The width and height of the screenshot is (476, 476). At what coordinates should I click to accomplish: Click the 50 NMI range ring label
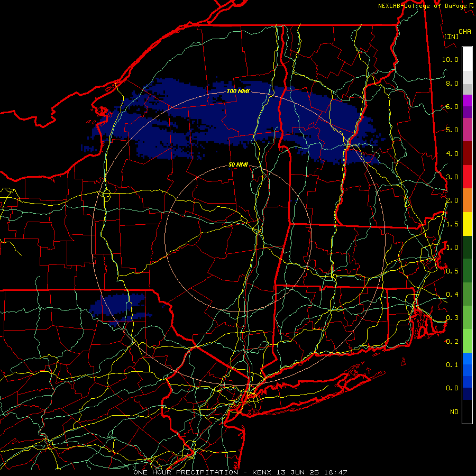(238, 164)
